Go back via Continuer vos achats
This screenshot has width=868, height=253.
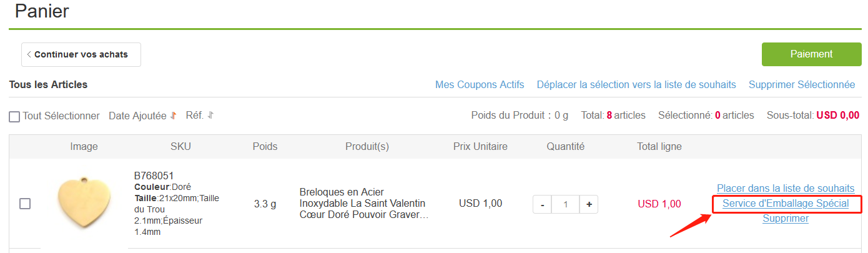[x=81, y=54]
